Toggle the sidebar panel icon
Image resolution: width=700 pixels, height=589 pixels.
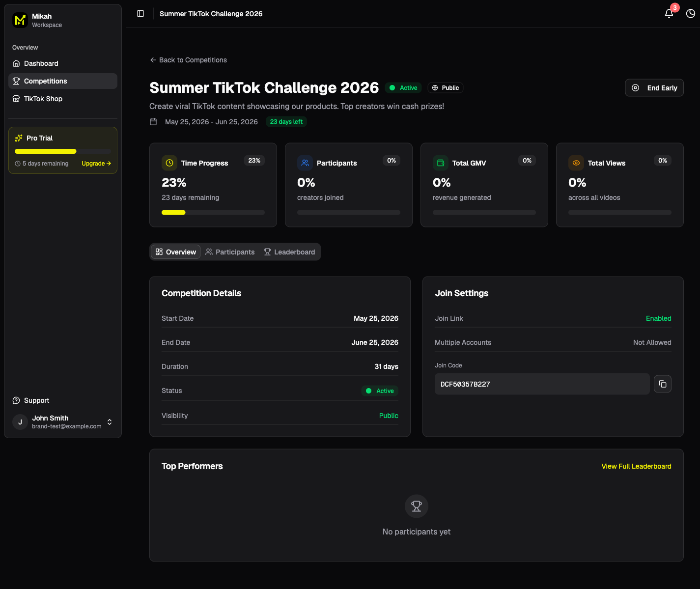[x=140, y=14]
